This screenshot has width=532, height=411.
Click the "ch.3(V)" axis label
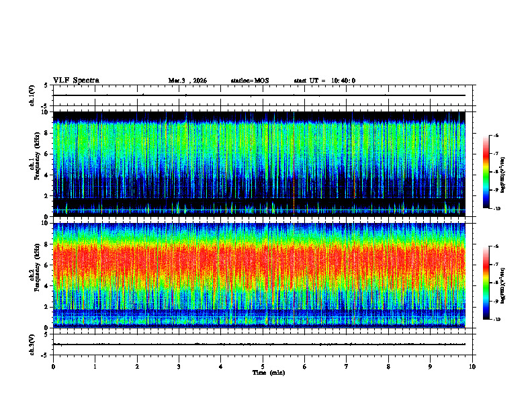pyautogui.click(x=32, y=345)
